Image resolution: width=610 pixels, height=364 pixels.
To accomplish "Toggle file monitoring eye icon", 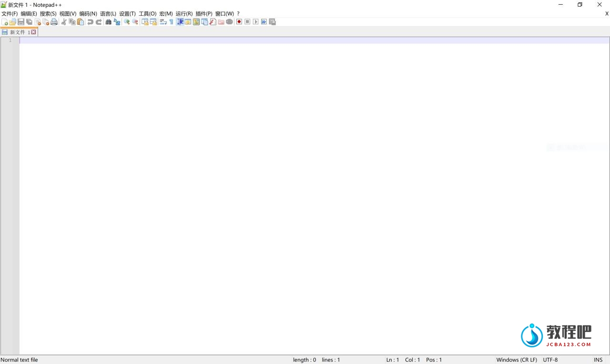I will (229, 22).
